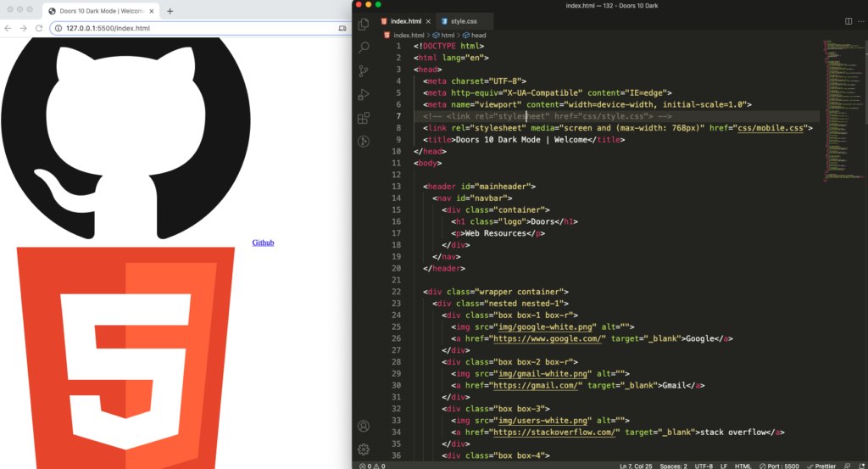Screen dimensions: 868x469
Task: Click the GitHub Octocat logo image
Action: click(x=125, y=138)
